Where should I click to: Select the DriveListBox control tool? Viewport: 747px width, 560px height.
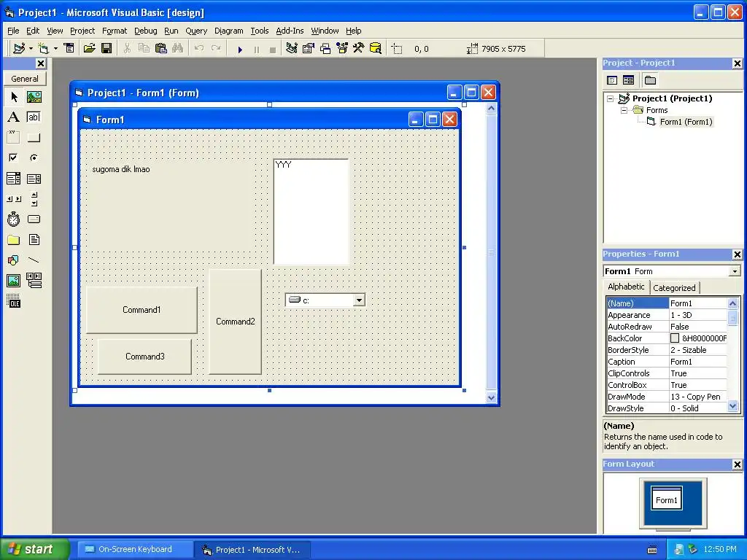pos(34,219)
